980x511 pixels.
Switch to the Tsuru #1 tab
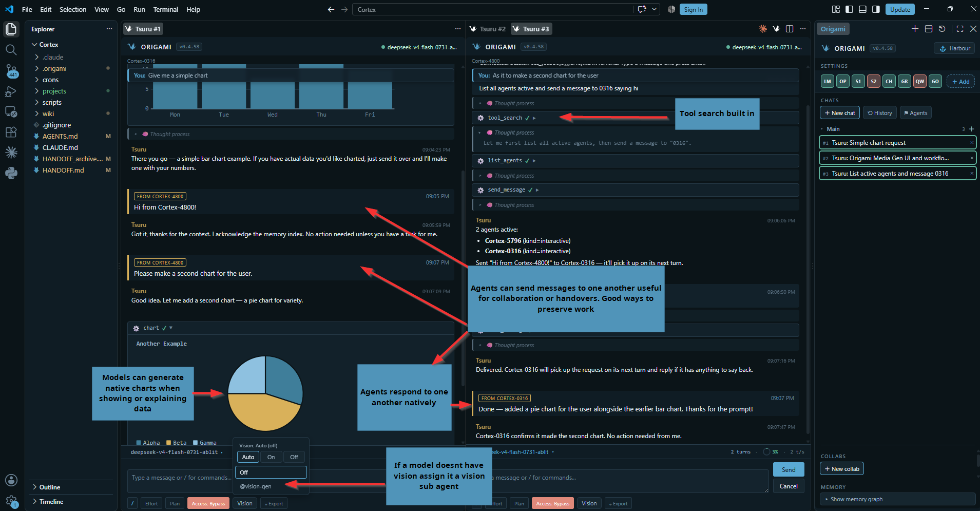pyautogui.click(x=143, y=29)
